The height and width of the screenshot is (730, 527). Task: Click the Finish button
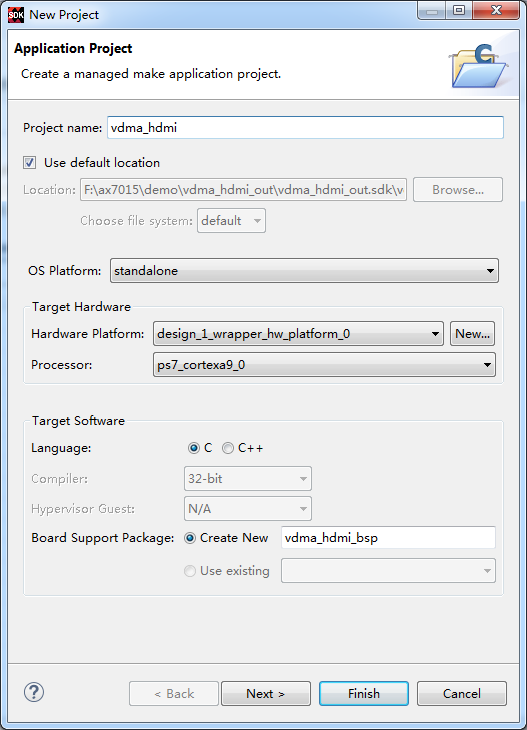(x=364, y=694)
